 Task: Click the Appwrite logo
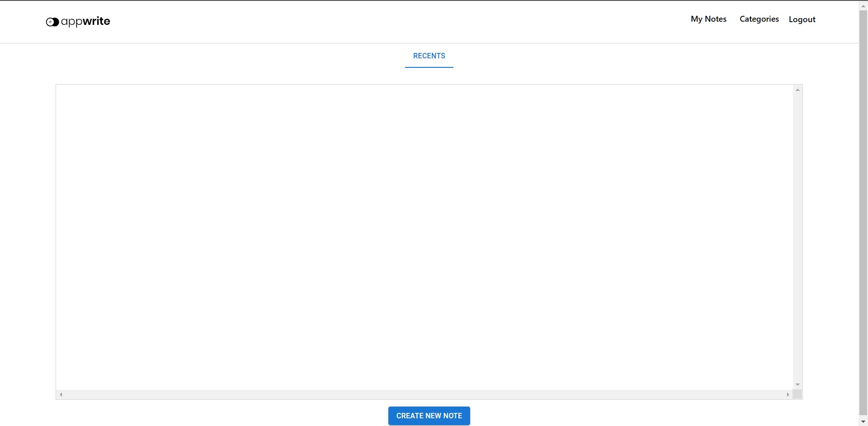[78, 21]
